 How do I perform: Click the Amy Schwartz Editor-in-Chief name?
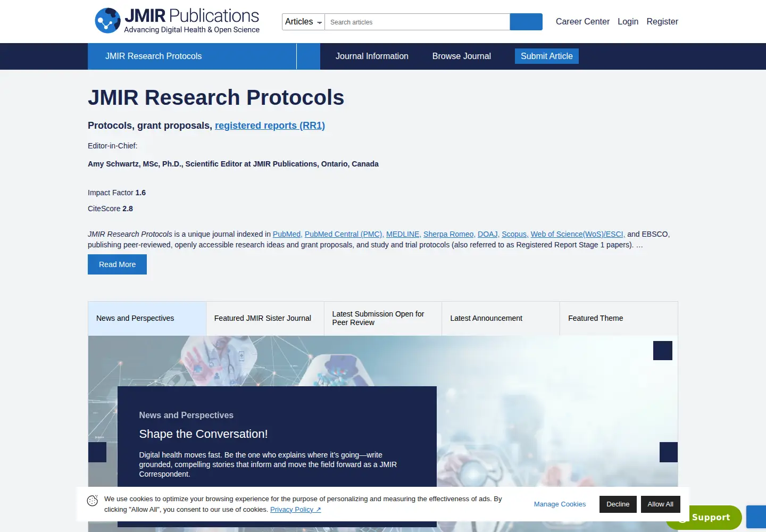click(233, 164)
